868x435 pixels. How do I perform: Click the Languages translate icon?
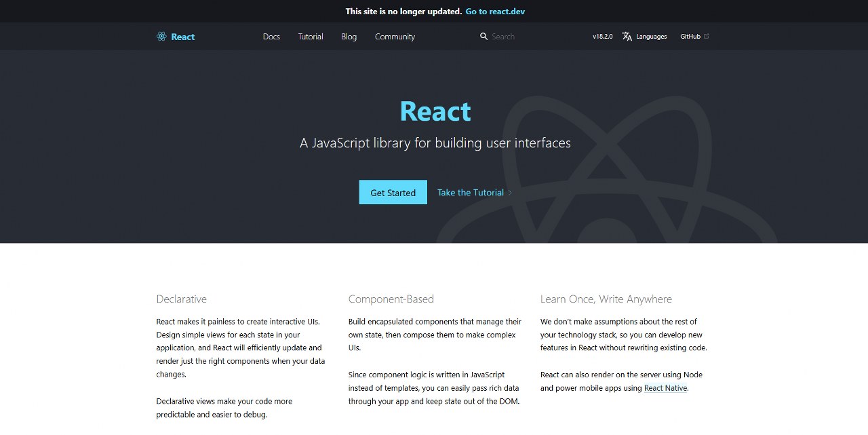tap(627, 37)
